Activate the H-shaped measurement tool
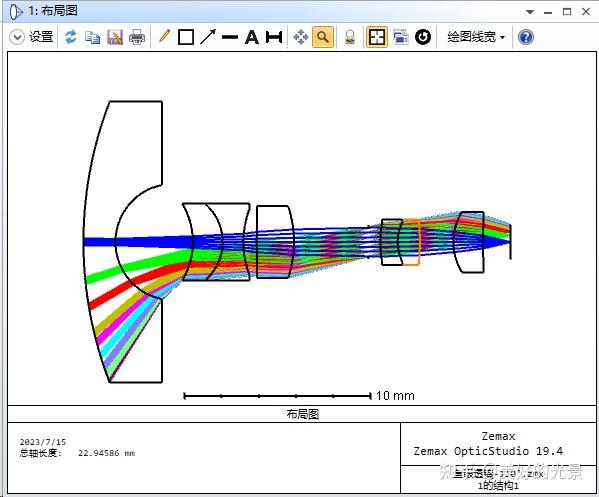 [x=274, y=37]
